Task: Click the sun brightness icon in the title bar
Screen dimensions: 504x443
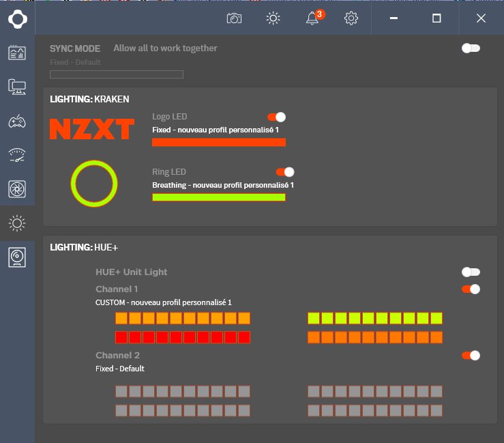Action: click(x=273, y=18)
